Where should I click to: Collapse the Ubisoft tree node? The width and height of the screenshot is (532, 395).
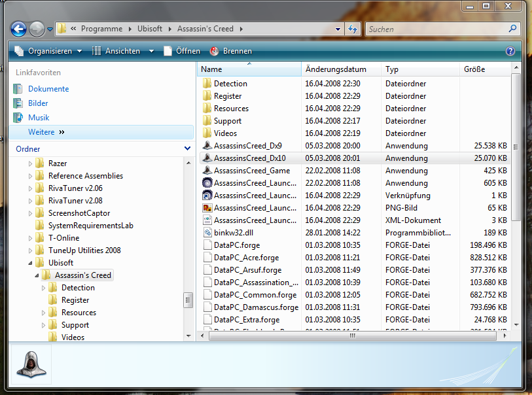[30, 263]
